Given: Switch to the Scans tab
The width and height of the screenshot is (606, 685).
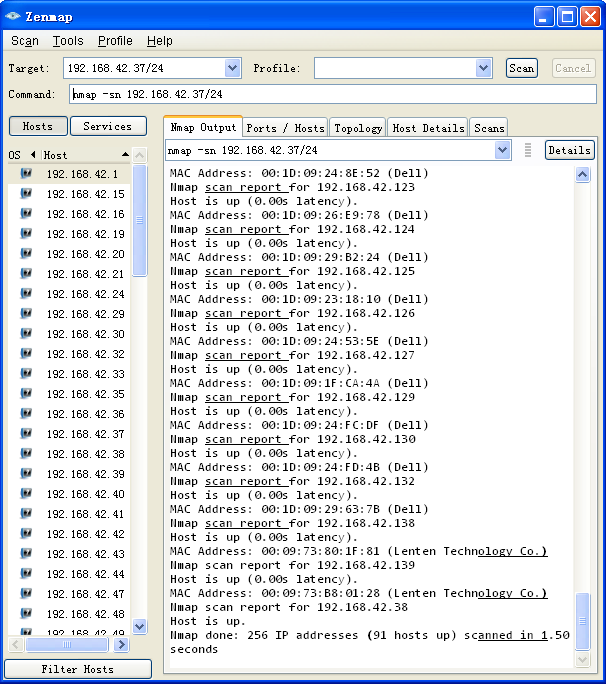Looking at the screenshot, I should (x=489, y=128).
